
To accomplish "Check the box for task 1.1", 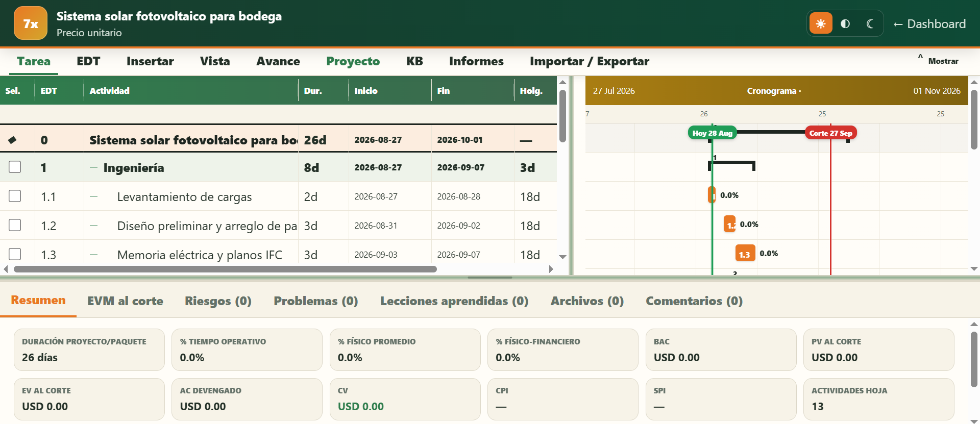I will coord(15,196).
